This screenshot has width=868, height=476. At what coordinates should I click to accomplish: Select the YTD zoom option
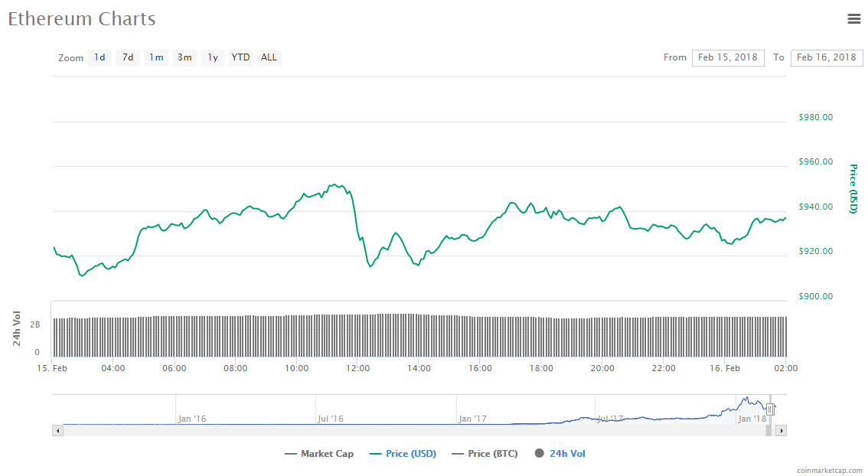click(240, 57)
